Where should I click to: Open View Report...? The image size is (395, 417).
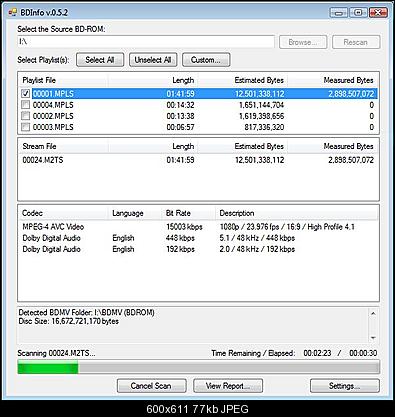pyautogui.click(x=228, y=386)
